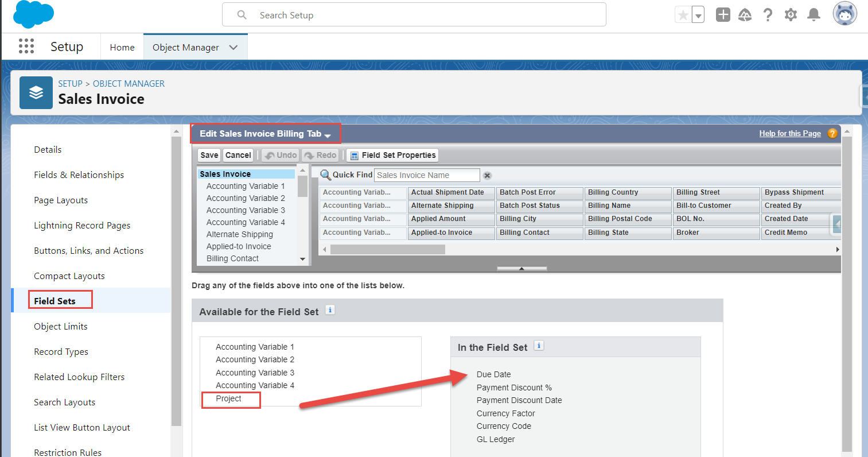The height and width of the screenshot is (457, 868).
Task: Focus the Search Setup field
Action: click(x=414, y=14)
